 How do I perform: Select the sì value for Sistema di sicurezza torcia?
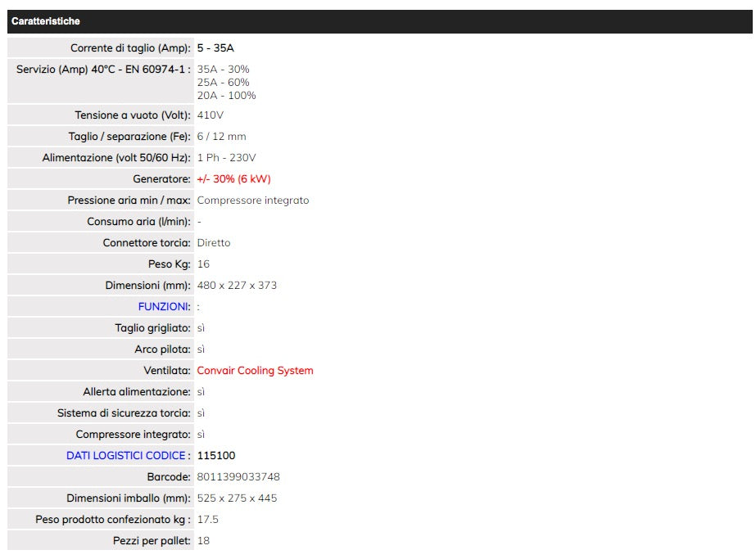tap(201, 413)
